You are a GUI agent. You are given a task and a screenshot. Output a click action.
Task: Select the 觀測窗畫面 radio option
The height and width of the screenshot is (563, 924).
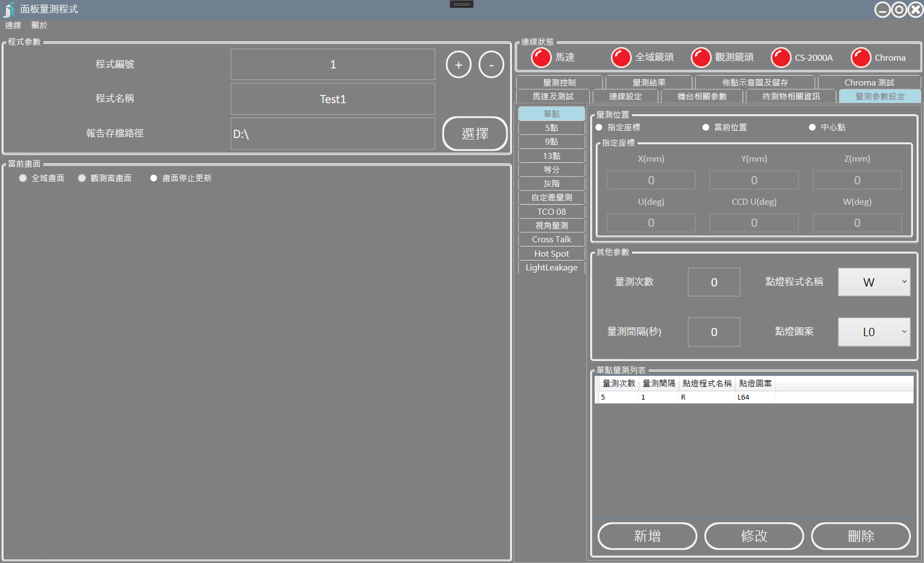pyautogui.click(x=82, y=178)
